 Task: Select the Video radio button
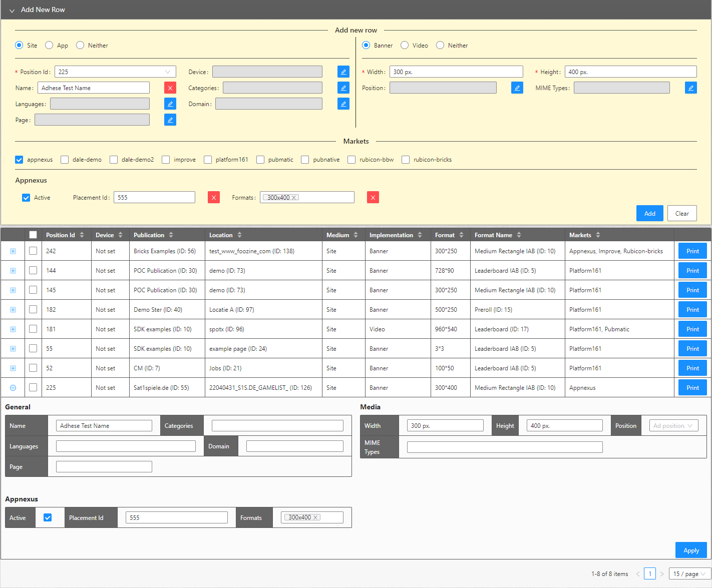click(405, 46)
